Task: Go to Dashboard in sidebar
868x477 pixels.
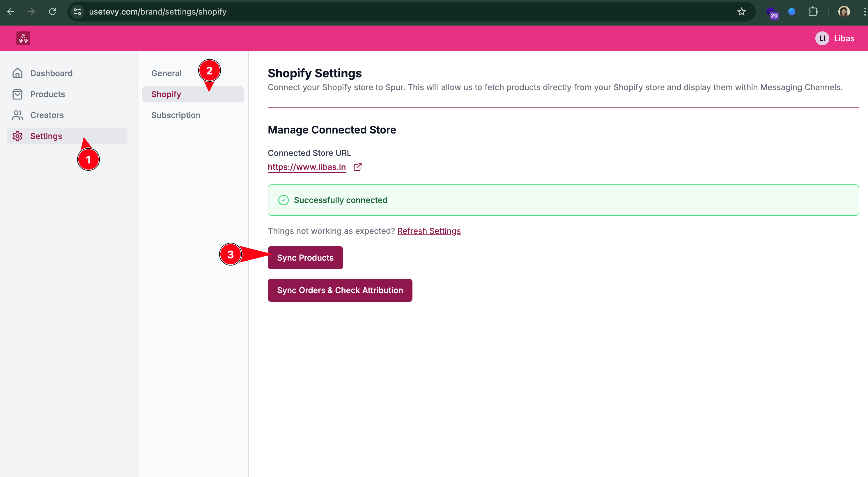Action: click(68, 73)
